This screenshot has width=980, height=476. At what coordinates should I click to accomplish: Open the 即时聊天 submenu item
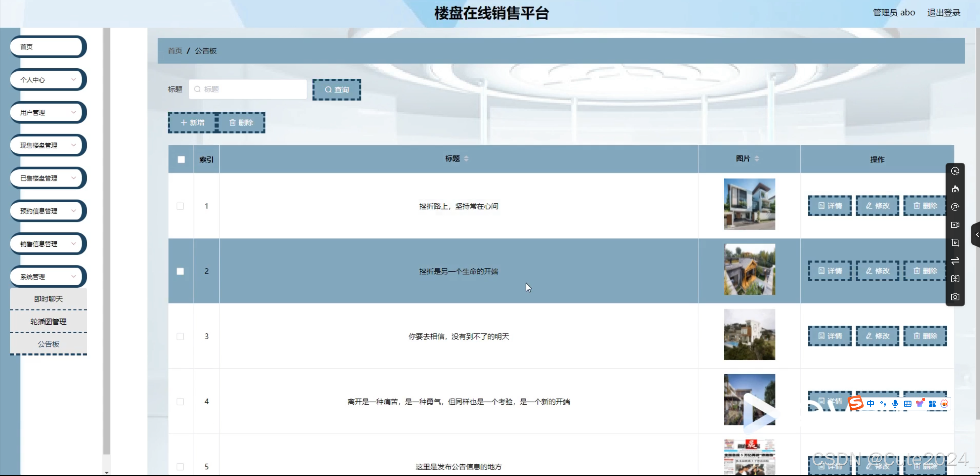48,299
